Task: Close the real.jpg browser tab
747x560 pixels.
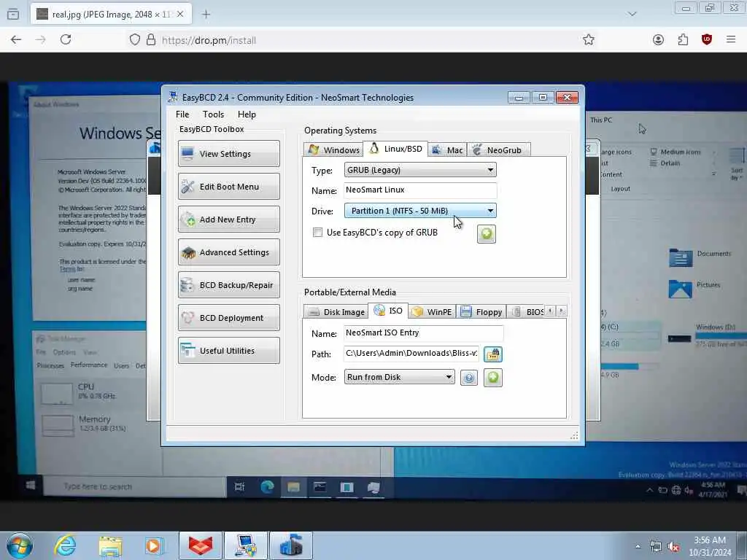Action: [180, 15]
